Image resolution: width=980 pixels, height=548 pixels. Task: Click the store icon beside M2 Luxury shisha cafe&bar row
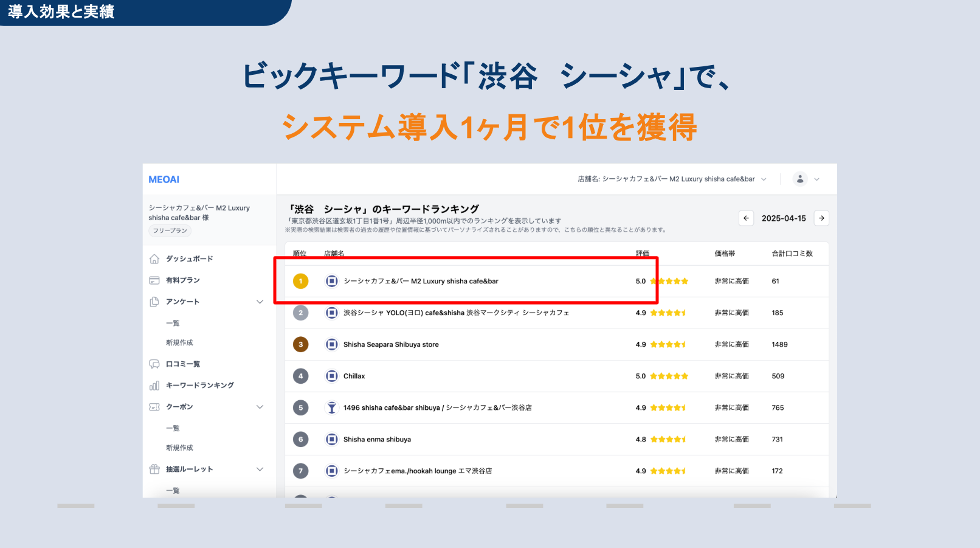[x=331, y=281]
